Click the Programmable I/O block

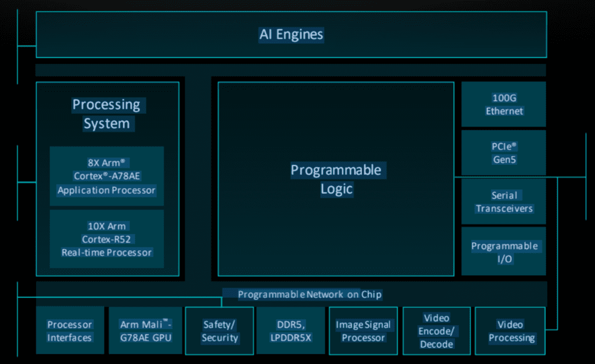coord(504,252)
